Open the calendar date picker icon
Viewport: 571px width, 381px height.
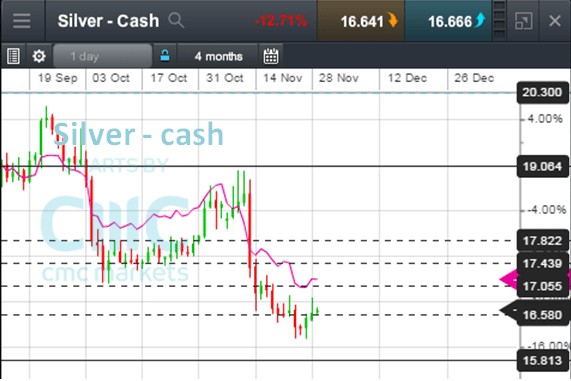click(271, 56)
